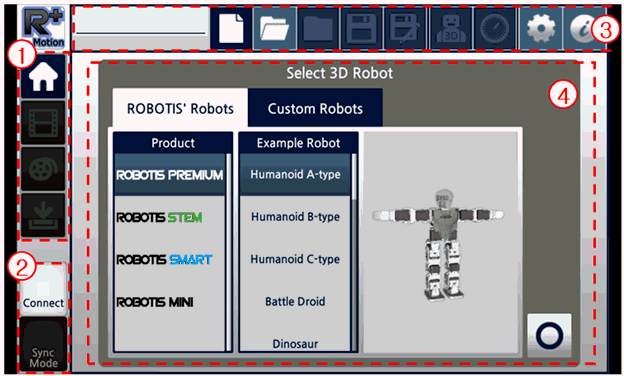Select the film strip motion editor icon
Viewport: 624px width, 376px height.
pos(43,123)
